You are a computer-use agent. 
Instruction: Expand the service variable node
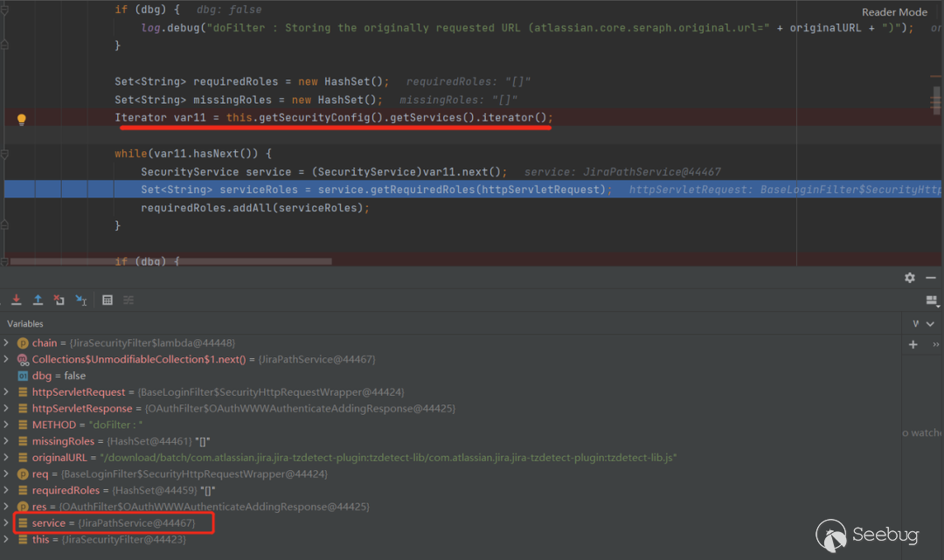coord(6,522)
